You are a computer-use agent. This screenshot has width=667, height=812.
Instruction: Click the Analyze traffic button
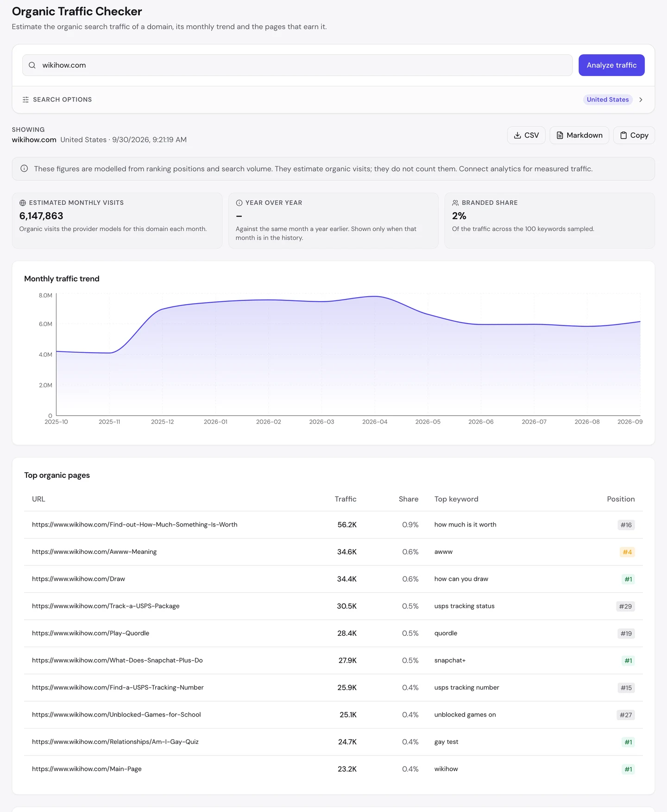[611, 65]
